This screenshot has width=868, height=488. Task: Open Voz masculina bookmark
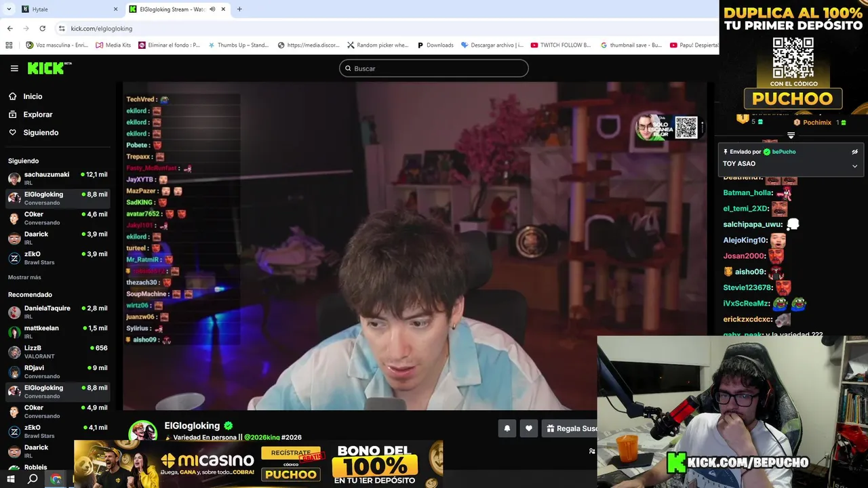(x=57, y=45)
